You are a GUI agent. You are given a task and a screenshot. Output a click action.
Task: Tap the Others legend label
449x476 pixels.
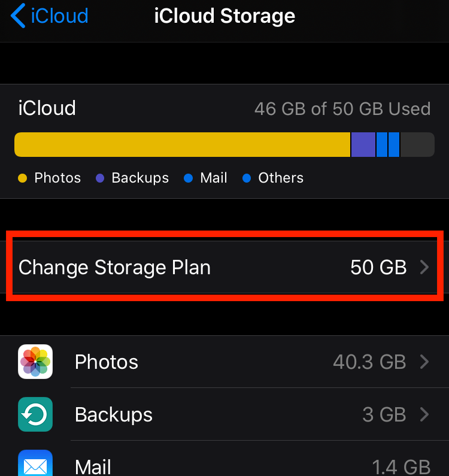[x=281, y=178]
